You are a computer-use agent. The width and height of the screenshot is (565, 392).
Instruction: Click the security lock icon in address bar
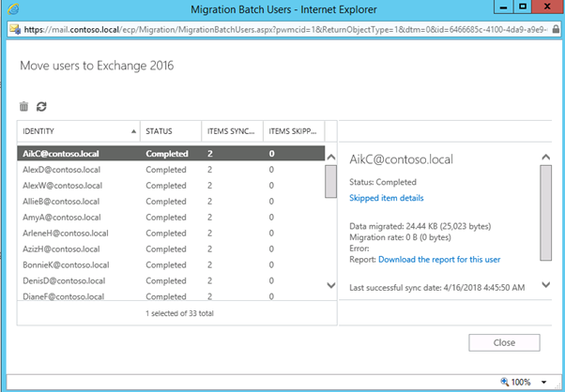point(556,29)
